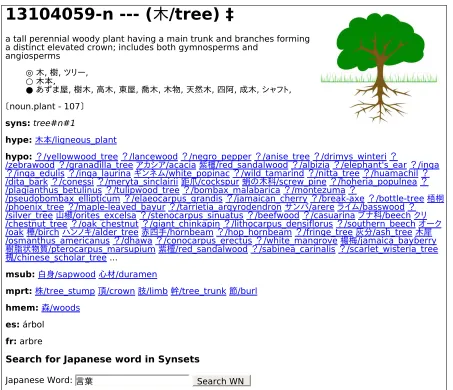This screenshot has width=453, height=390.
Task: Open the acacia link
Action: (x=166, y=165)
